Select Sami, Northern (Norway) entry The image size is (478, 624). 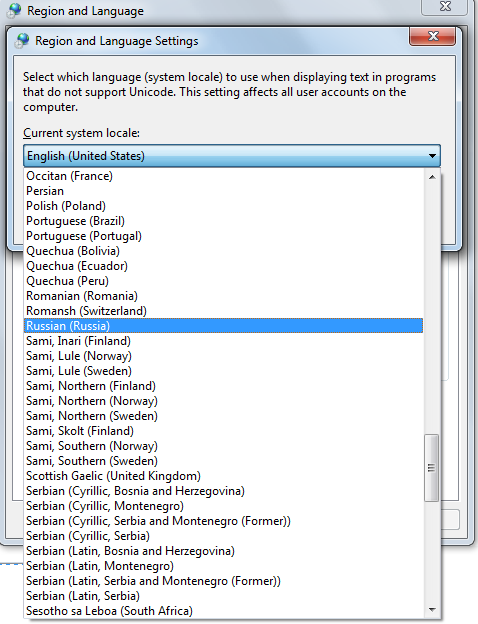tap(223, 401)
